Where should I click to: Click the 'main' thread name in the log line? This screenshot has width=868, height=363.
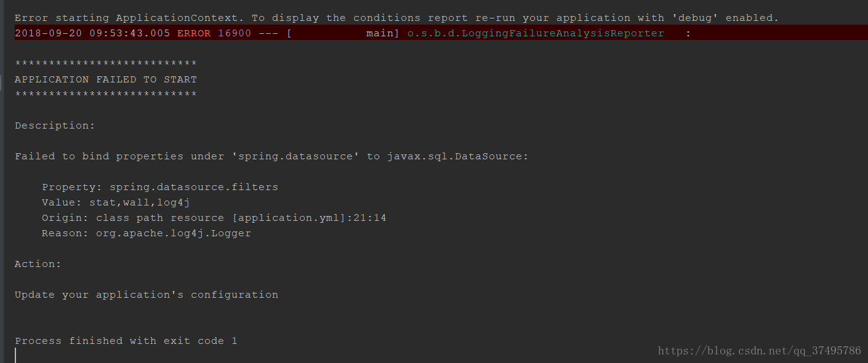(380, 33)
